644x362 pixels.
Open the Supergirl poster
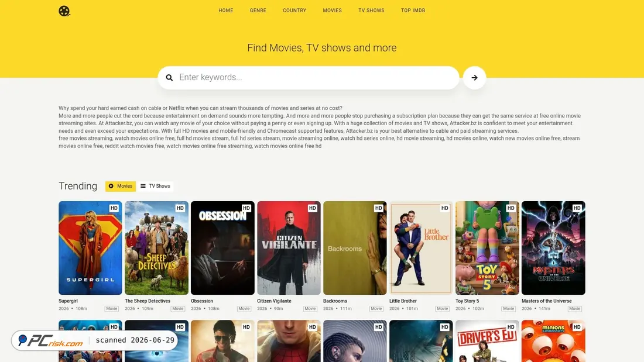click(90, 248)
